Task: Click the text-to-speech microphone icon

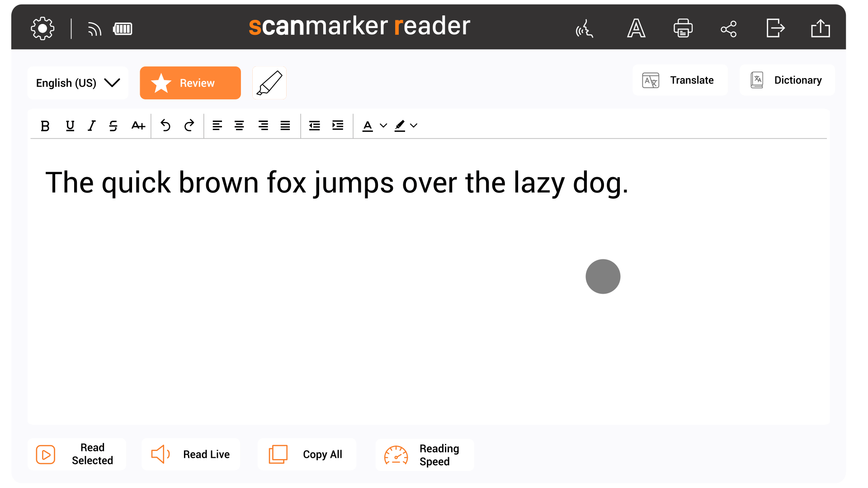Action: pyautogui.click(x=584, y=28)
